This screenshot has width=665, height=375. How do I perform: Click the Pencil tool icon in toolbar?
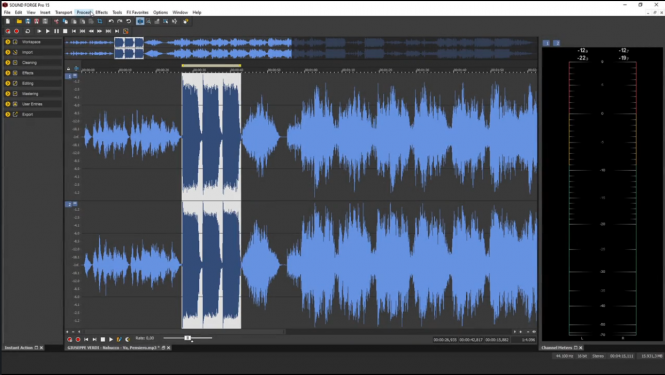click(157, 21)
